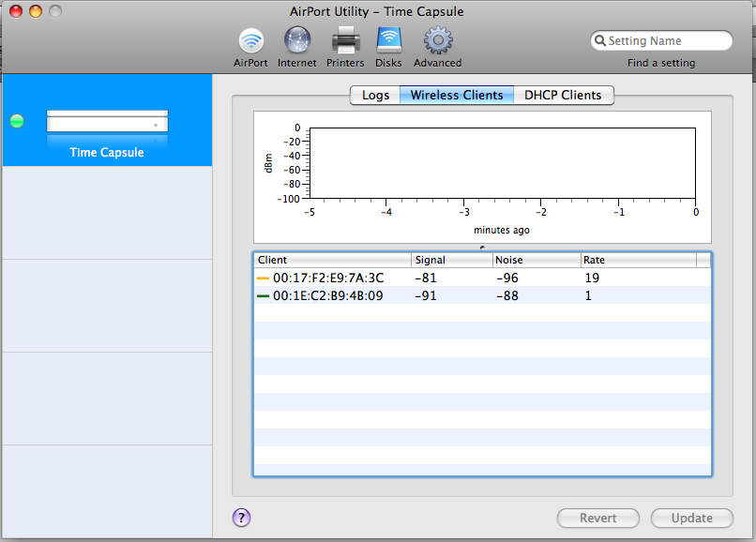Open the Disks settings icon

click(388, 39)
